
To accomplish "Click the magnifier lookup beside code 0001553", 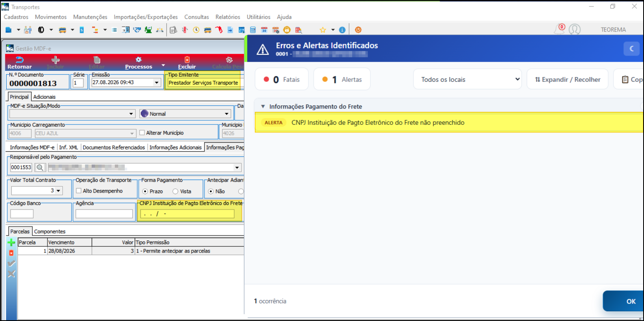I will (40, 167).
